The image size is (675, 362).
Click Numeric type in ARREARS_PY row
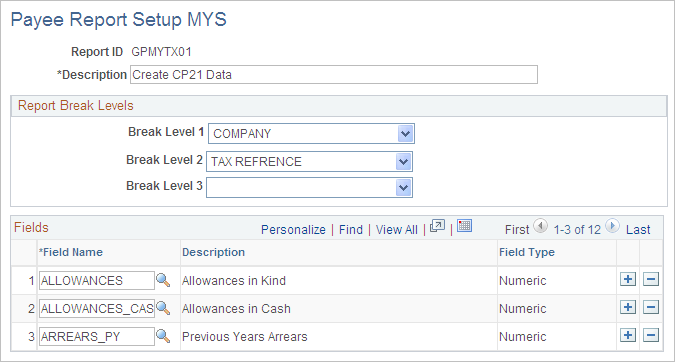[x=523, y=337]
